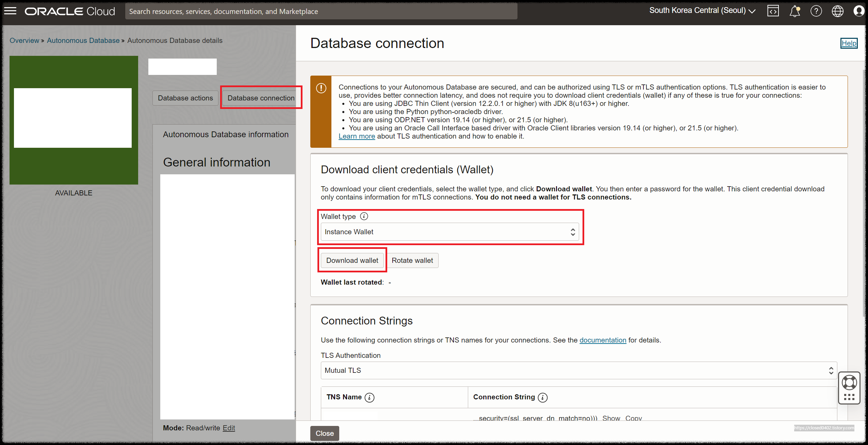Click the Oracle Cloud logo

[70, 11]
